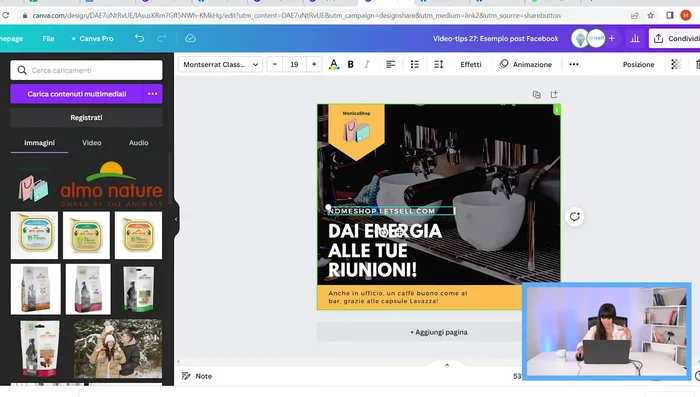This screenshot has width=700, height=397.
Task: Switch to the Audio tab
Action: [x=138, y=143]
